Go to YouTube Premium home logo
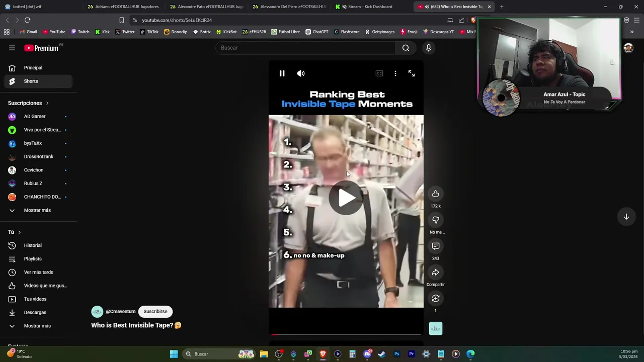 [41, 48]
